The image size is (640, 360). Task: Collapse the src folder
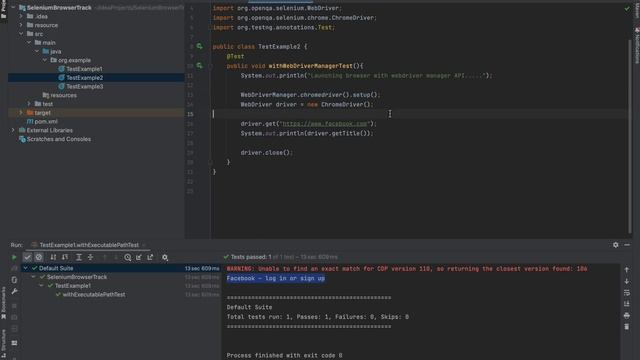point(21,33)
